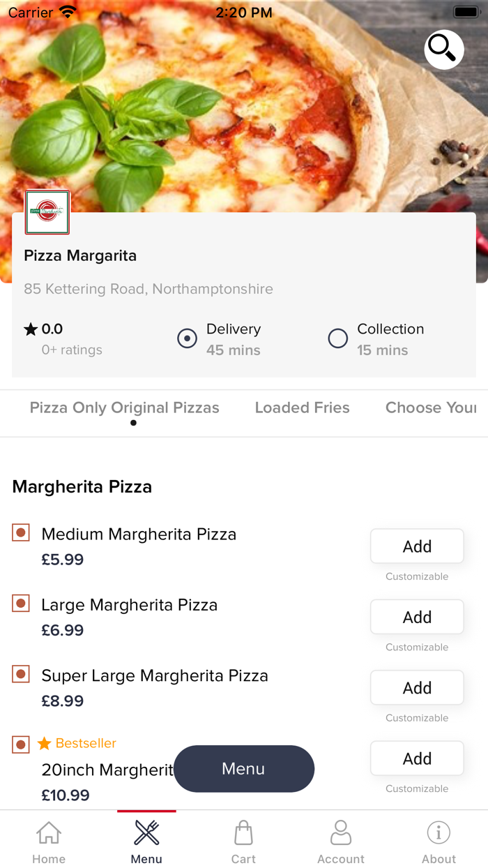The width and height of the screenshot is (488, 868).
Task: Switch to the Loaded Fries category tab
Action: [302, 407]
